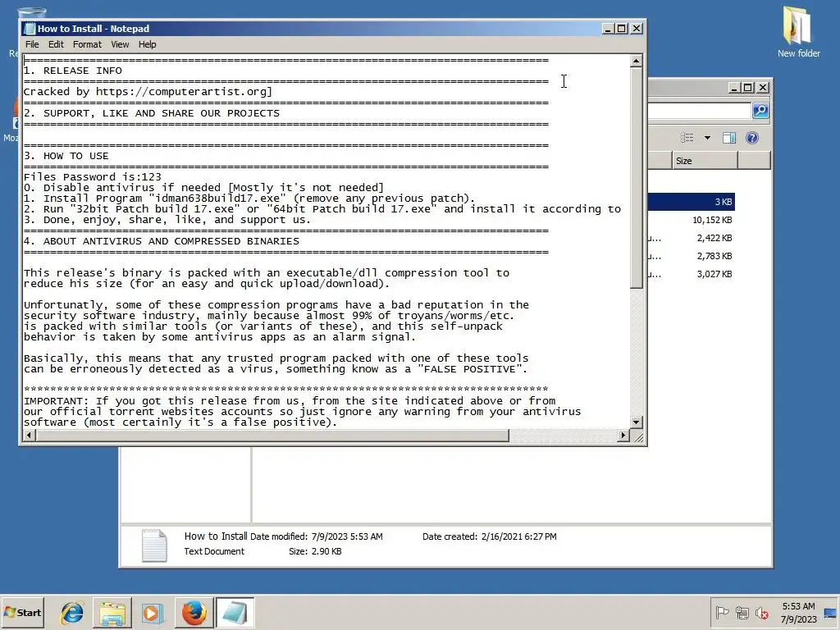Screen dimensions: 840x630
Task: Click the Explorer change view icon
Action: click(x=687, y=138)
